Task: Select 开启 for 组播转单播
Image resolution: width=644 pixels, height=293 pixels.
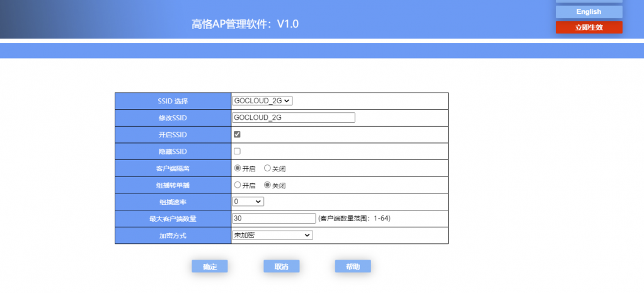Action: click(238, 185)
